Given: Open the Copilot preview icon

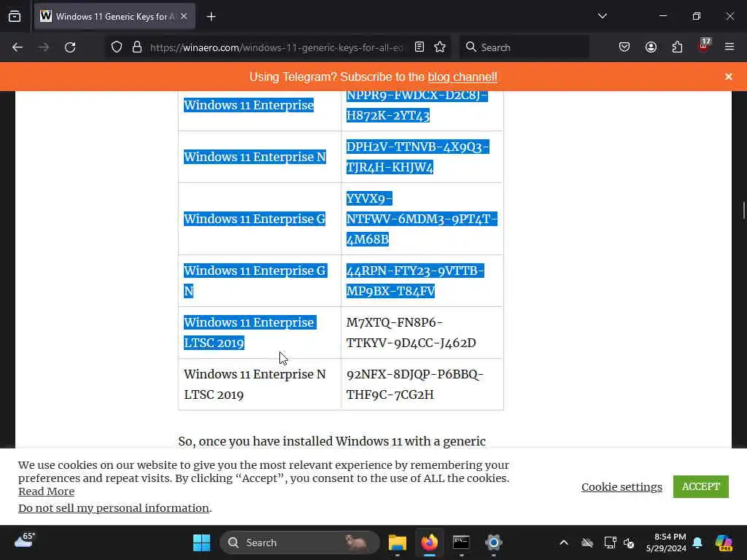Looking at the screenshot, I should tap(724, 542).
